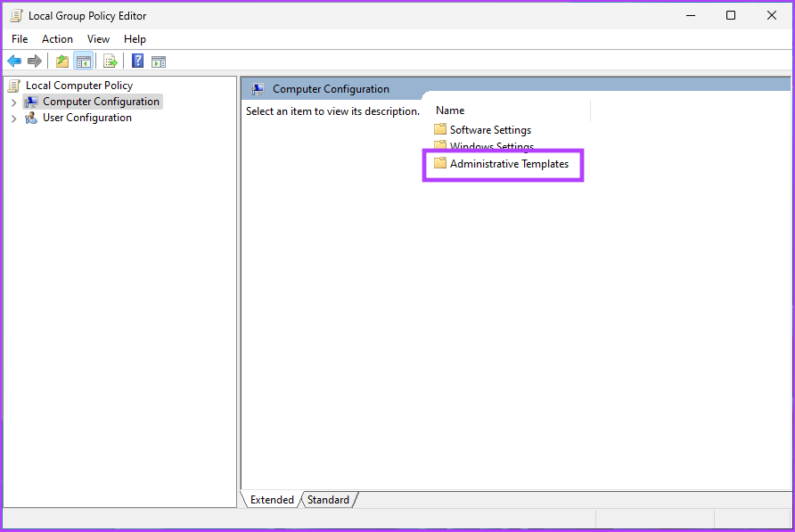
Task: Open Help via the blue question icon
Action: (x=137, y=61)
